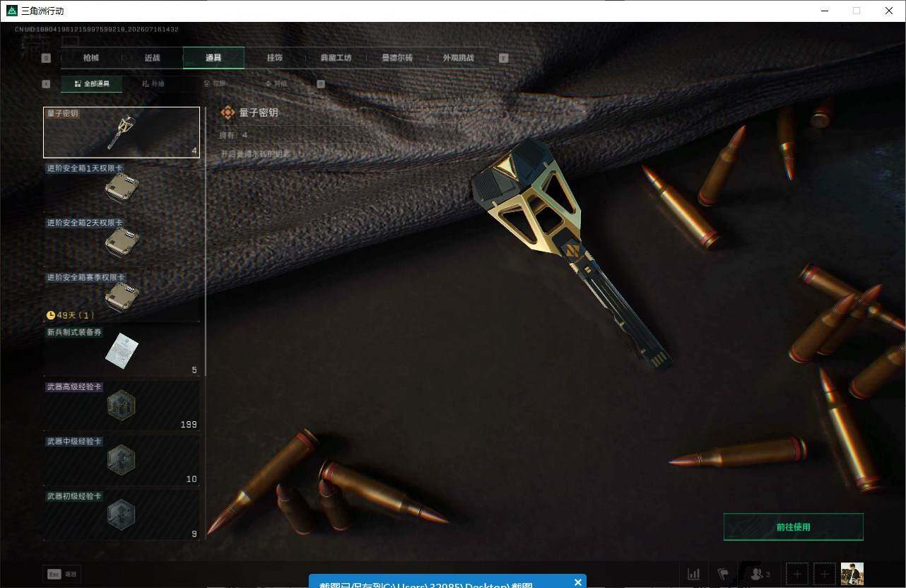This screenshot has width=906, height=588.
Task: Click the Q previous-tab key hint
Action: tap(46, 58)
